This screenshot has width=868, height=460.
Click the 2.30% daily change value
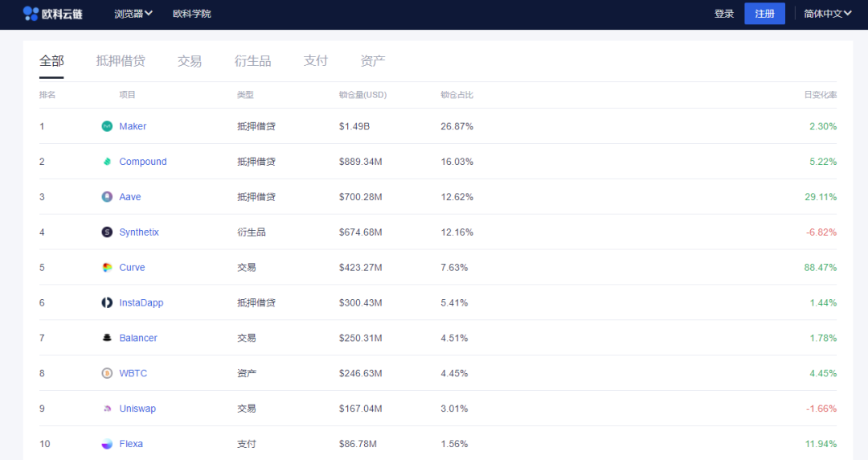tap(823, 126)
